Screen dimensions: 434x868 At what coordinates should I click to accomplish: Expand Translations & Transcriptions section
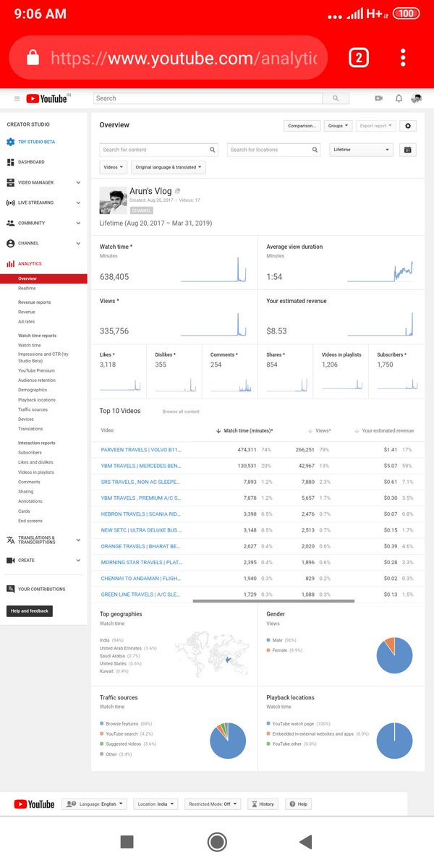click(78, 540)
